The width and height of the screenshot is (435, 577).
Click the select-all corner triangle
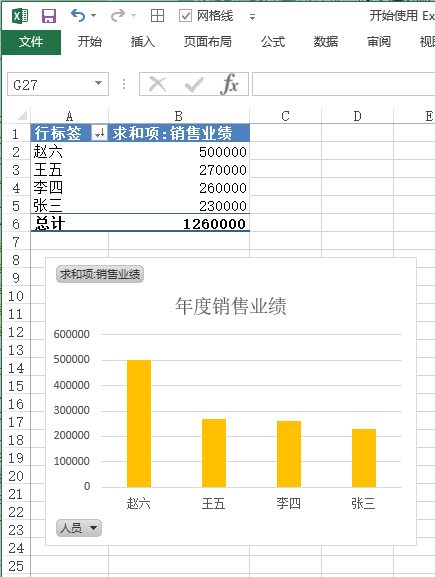tap(22, 116)
